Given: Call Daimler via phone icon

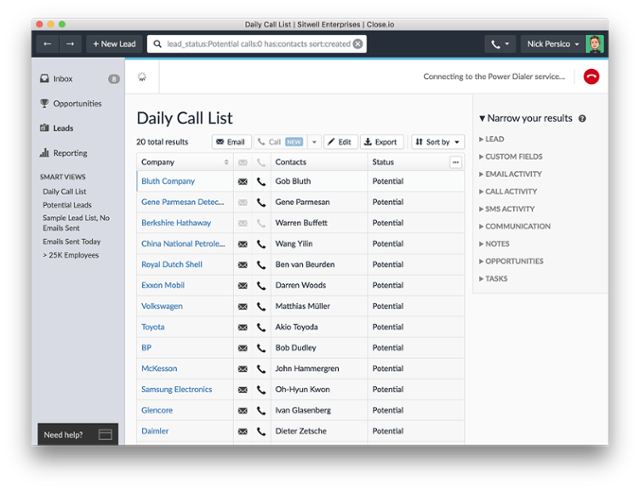Looking at the screenshot, I should [x=261, y=431].
